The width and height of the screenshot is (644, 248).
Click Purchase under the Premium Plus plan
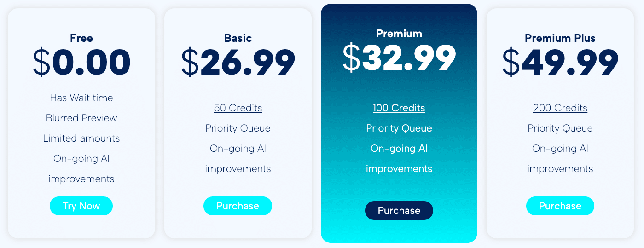coord(560,206)
